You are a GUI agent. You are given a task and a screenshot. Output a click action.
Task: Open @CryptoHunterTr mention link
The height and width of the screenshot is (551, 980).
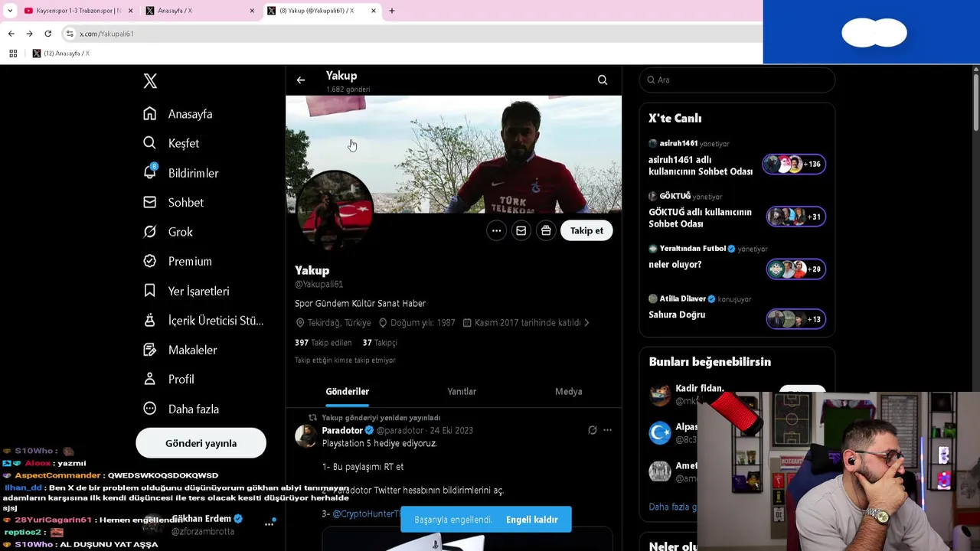tap(367, 514)
